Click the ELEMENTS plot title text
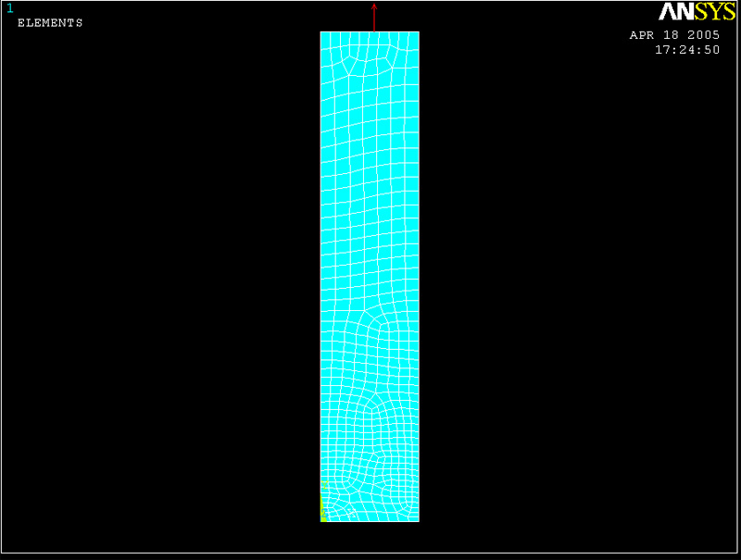The height and width of the screenshot is (560, 741). coord(50,22)
